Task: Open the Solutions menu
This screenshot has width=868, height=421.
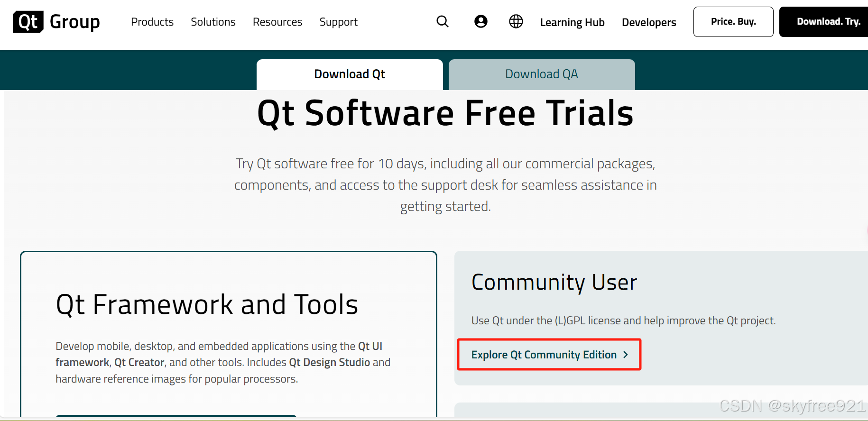Action: [213, 22]
